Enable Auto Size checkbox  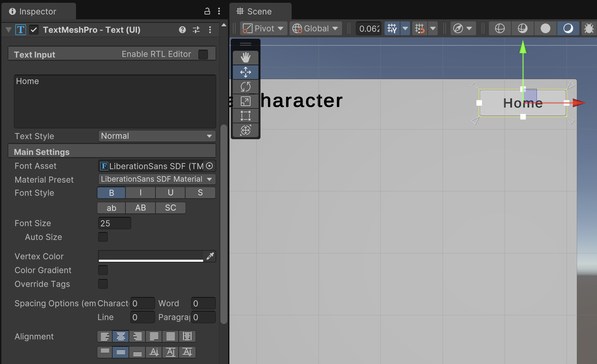click(103, 237)
